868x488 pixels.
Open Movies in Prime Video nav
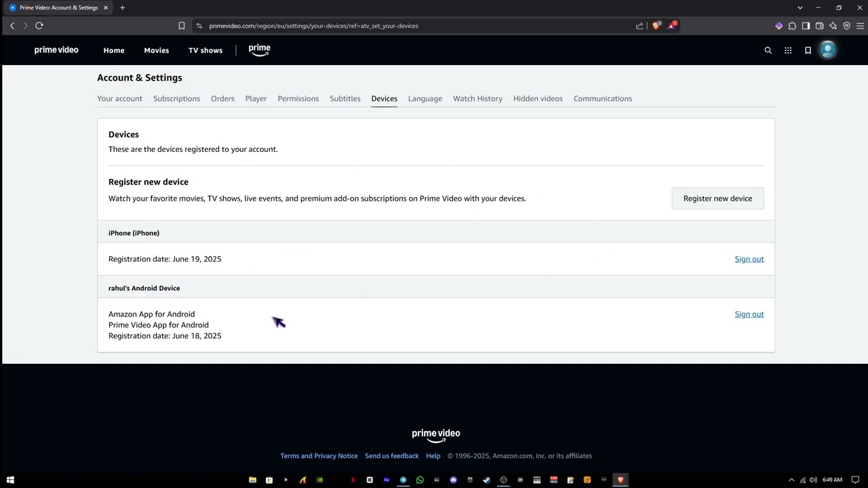click(x=157, y=50)
